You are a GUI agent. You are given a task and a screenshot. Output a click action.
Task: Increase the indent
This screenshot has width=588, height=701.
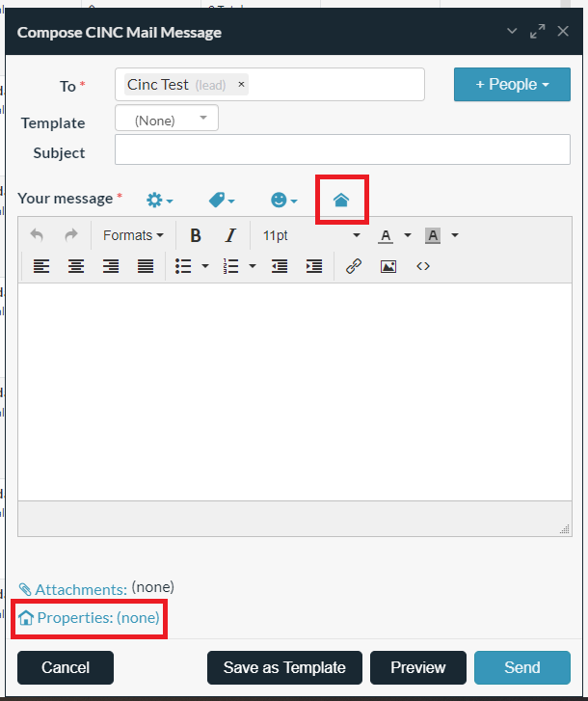coord(314,266)
